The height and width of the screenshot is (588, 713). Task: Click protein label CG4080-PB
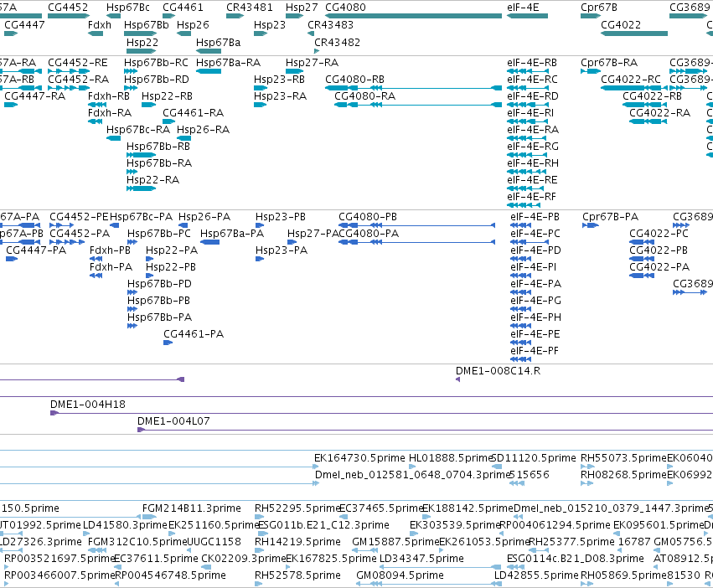(x=368, y=216)
